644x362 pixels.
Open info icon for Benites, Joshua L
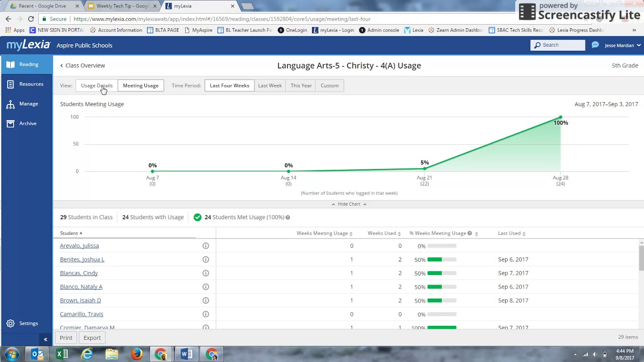205,259
